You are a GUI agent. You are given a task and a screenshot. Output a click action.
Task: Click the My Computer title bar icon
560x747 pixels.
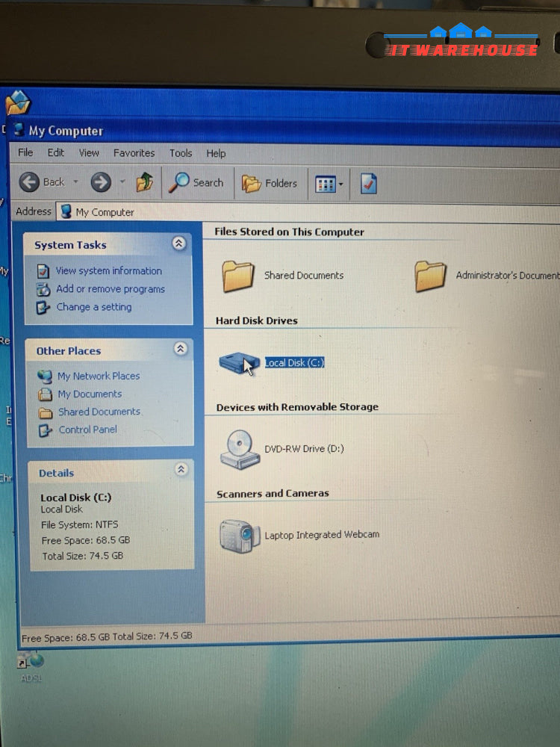pos(19,129)
